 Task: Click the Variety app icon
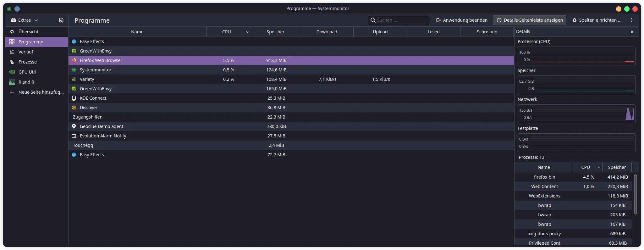point(74,79)
